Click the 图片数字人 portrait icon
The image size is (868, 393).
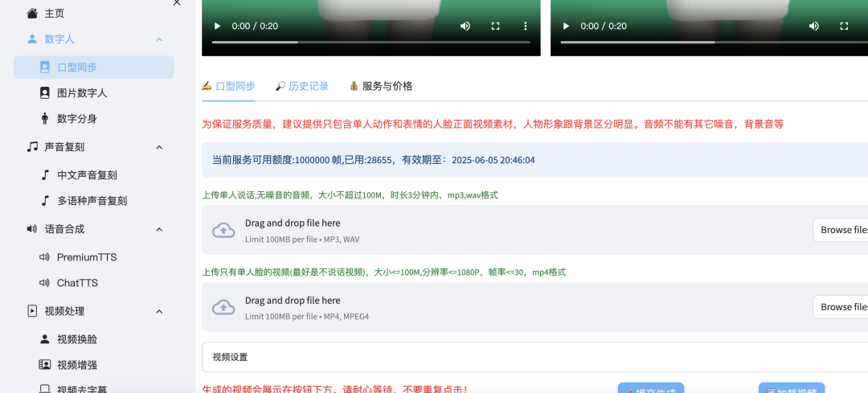click(45, 92)
